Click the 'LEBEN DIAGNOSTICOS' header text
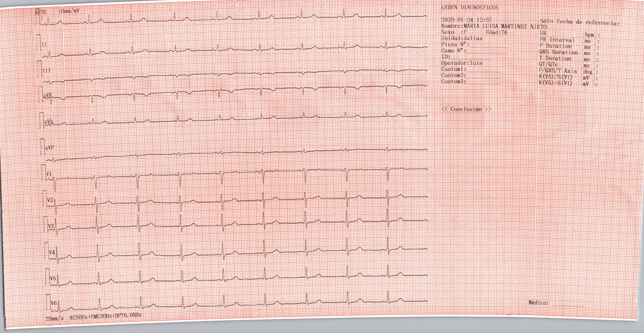The height and width of the screenshot is (333, 644). pos(470,8)
